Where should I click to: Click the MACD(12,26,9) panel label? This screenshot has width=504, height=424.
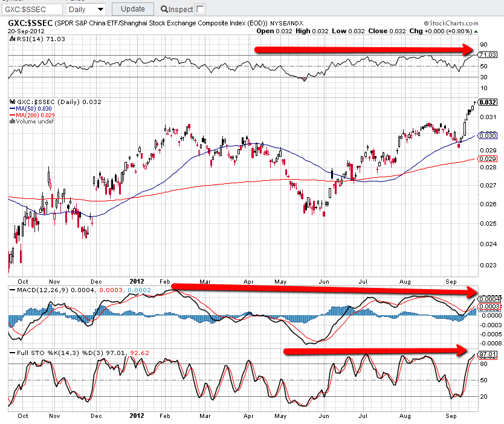point(42,290)
